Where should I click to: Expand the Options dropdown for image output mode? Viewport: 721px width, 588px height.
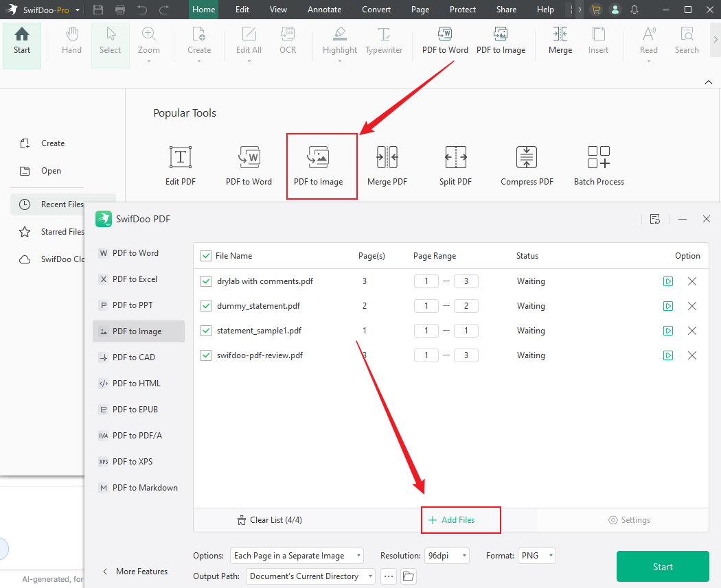click(297, 556)
